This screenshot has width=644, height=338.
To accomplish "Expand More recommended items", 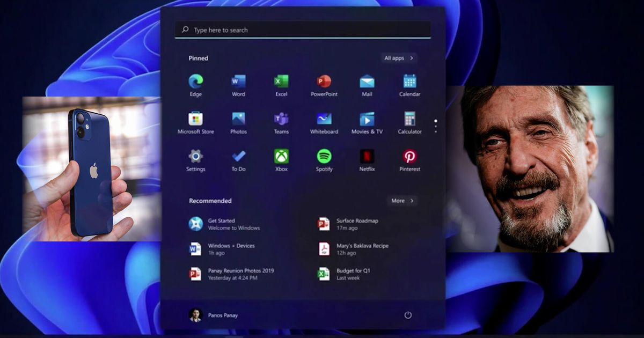I will click(402, 201).
